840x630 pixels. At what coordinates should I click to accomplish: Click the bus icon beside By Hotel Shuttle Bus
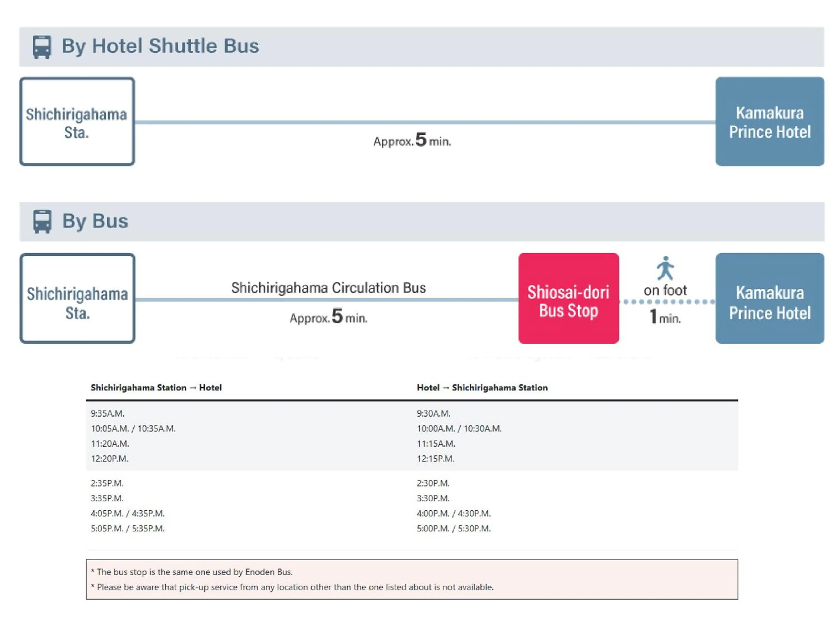(42, 47)
